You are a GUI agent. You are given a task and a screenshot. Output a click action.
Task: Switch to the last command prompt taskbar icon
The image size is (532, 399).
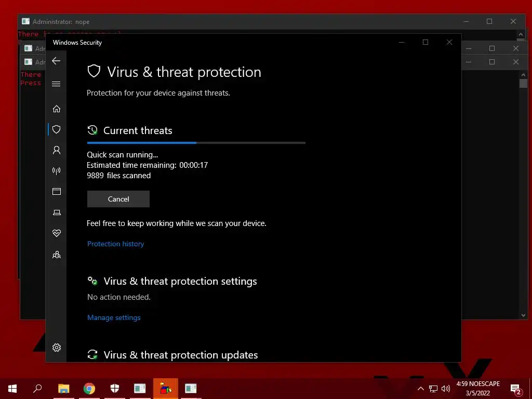(x=191, y=389)
